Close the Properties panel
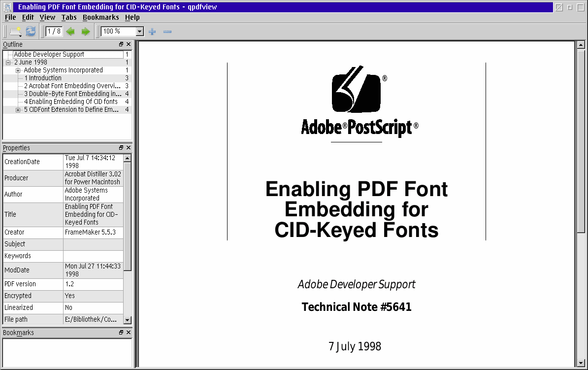This screenshot has width=588, height=370. pyautogui.click(x=129, y=148)
